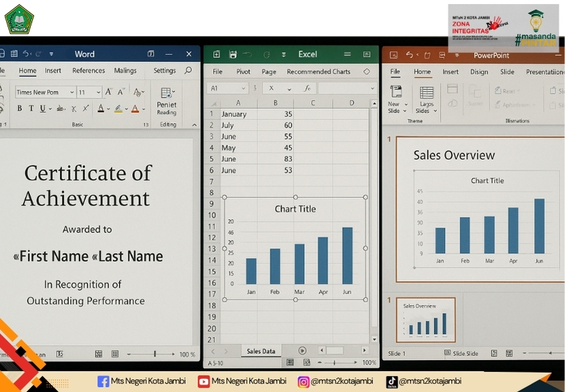Viewport: 565px width, 392px height.
Task: Click the Word undo arrow
Action: [27, 54]
